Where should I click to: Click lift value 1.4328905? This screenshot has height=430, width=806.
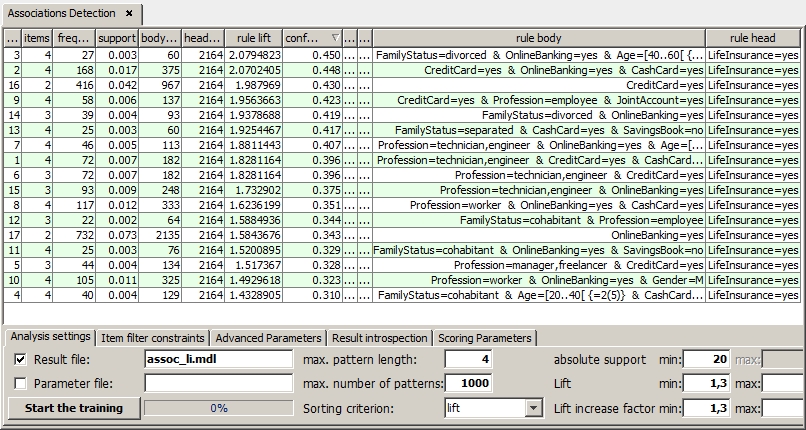point(254,295)
